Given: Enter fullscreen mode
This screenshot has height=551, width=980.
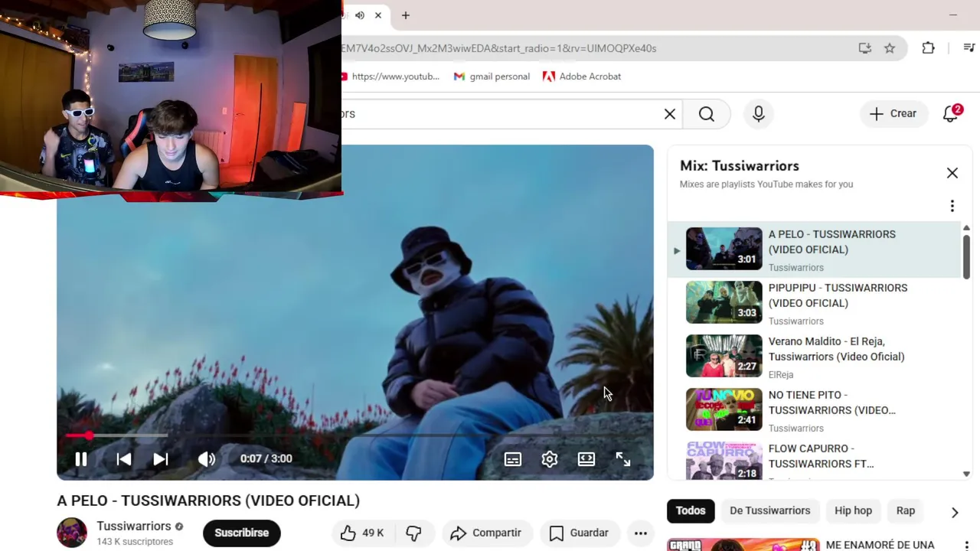Looking at the screenshot, I should click(x=622, y=459).
